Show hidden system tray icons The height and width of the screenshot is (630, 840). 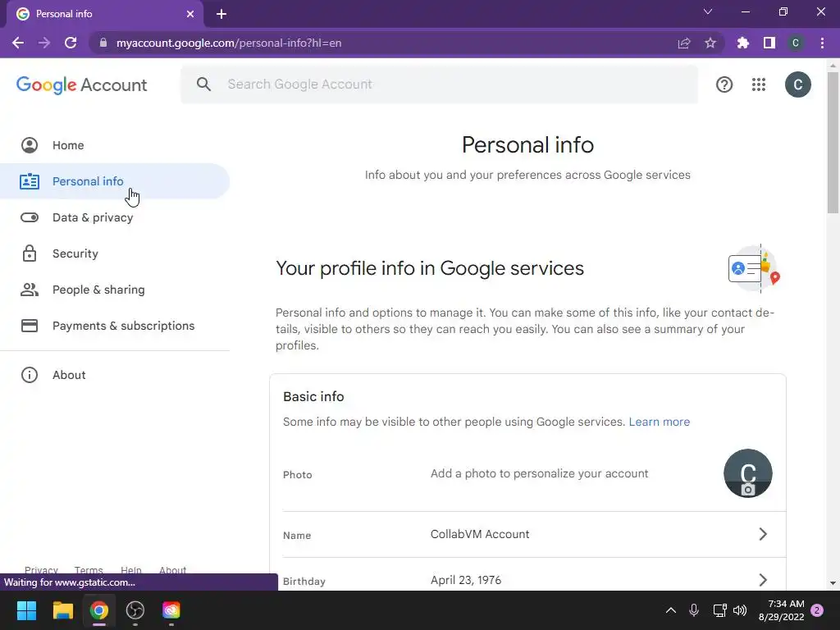[670, 610]
